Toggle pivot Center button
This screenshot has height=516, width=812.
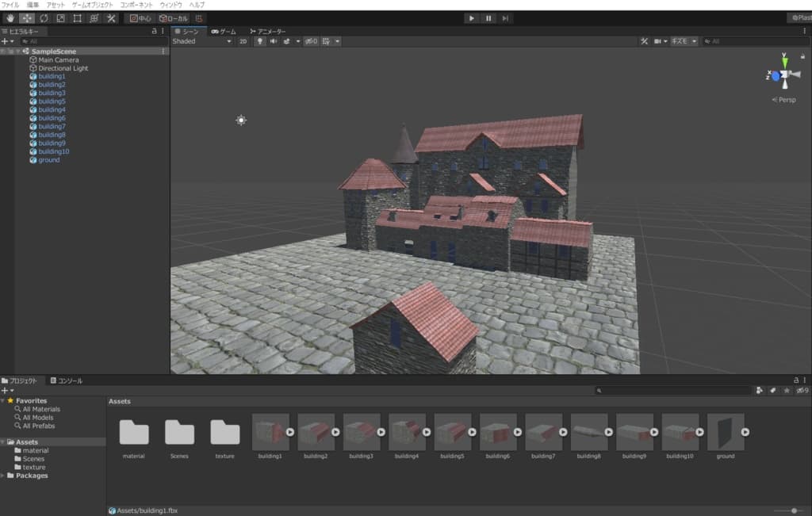point(140,18)
